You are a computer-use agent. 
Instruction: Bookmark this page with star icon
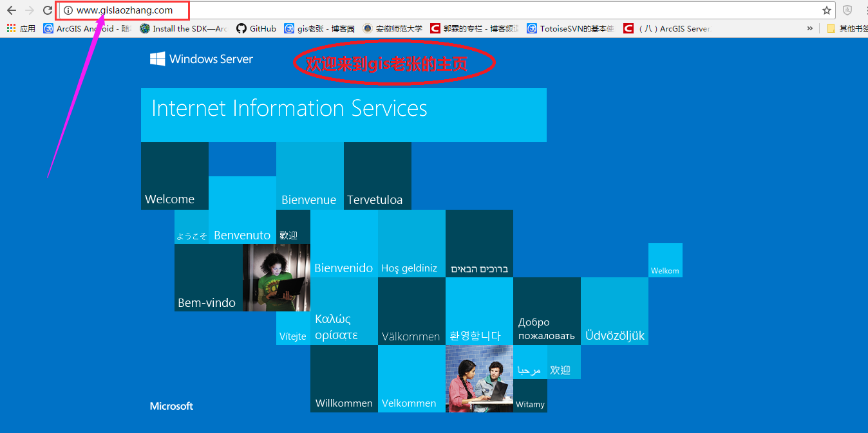click(x=827, y=10)
